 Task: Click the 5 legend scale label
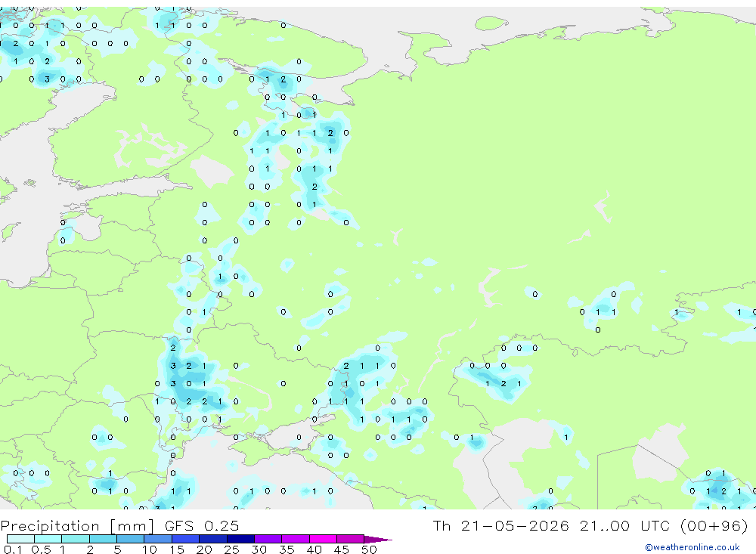point(117,549)
